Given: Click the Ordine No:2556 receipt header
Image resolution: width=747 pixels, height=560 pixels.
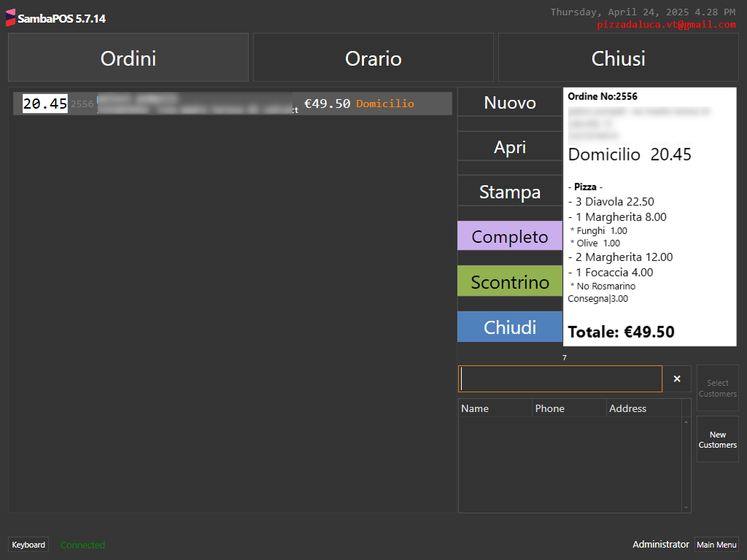Looking at the screenshot, I should [x=602, y=96].
